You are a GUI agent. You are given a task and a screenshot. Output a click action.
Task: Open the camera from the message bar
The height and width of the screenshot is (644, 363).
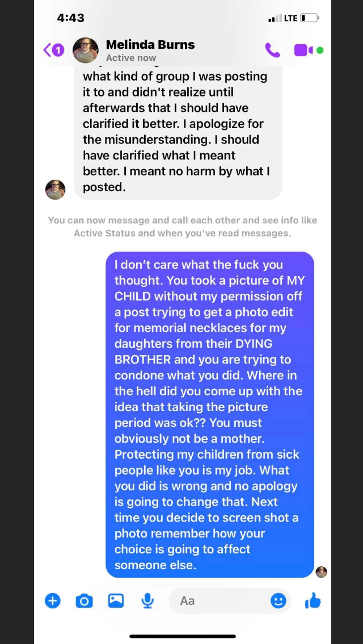[85, 601]
